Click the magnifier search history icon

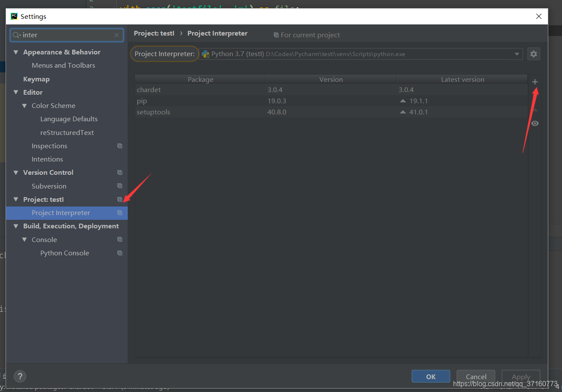[x=17, y=35]
